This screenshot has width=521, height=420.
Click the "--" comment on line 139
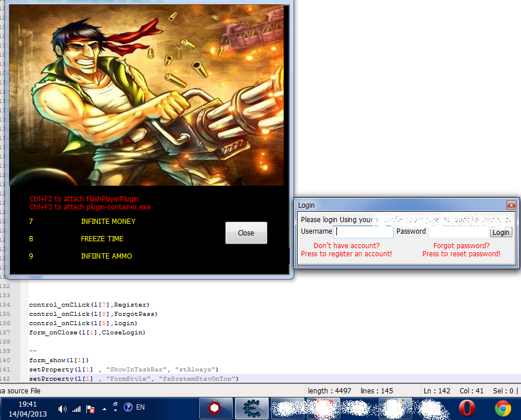coord(33,351)
